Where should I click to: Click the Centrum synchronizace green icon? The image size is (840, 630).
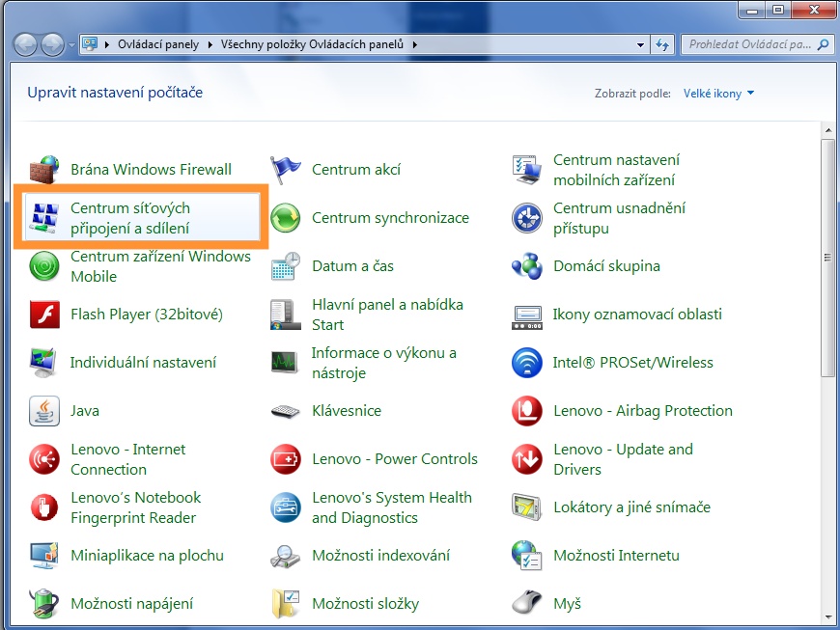click(x=286, y=218)
